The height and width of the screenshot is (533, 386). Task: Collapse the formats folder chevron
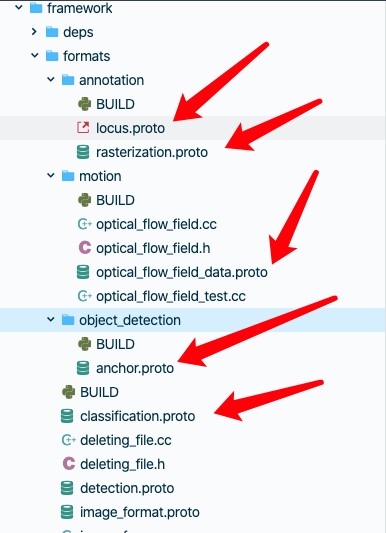tap(35, 55)
